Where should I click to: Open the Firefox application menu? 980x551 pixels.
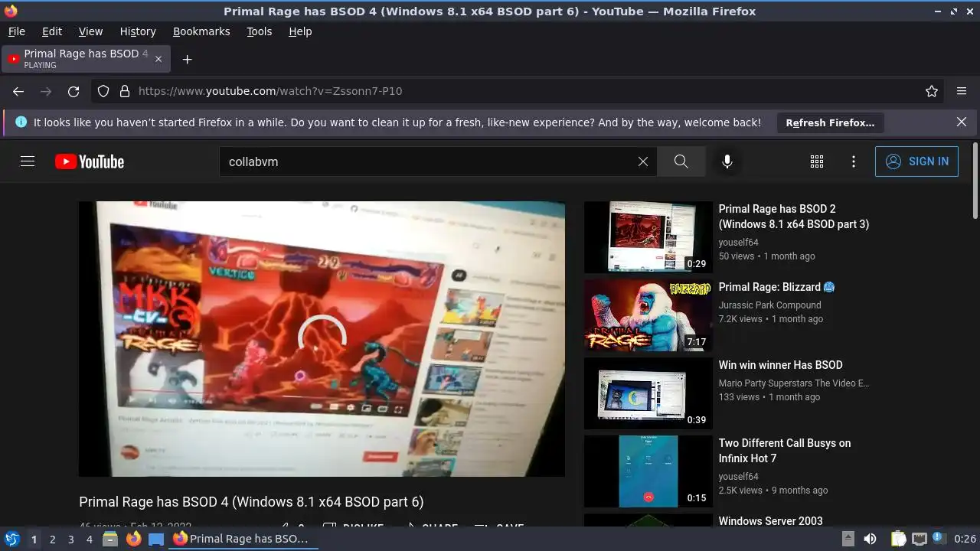962,91
